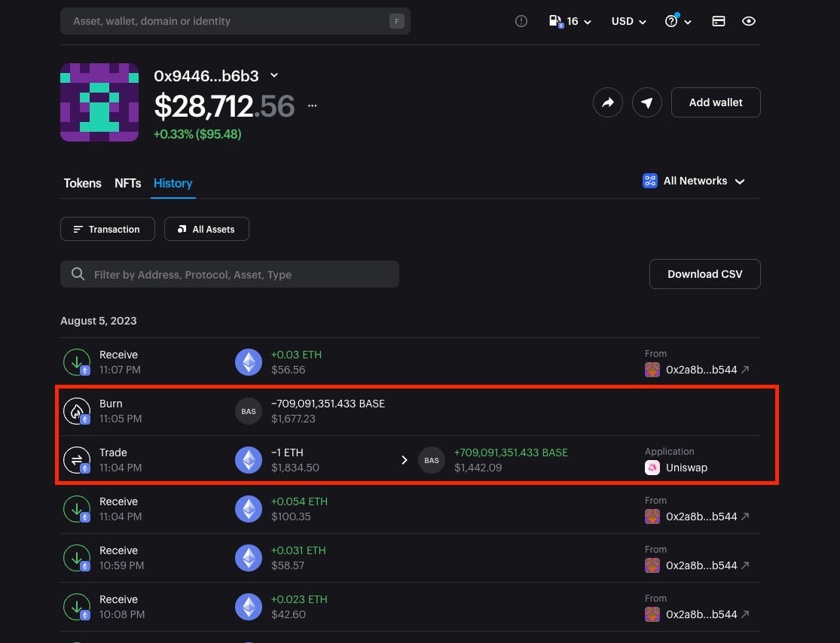Toggle the eye visibility icon
This screenshot has width=840, height=643.
point(748,21)
